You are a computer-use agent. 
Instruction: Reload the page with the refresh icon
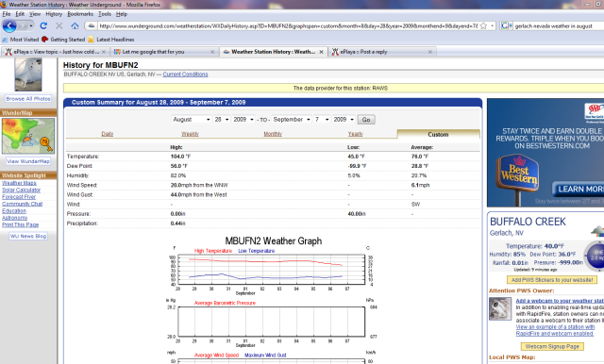click(x=43, y=25)
